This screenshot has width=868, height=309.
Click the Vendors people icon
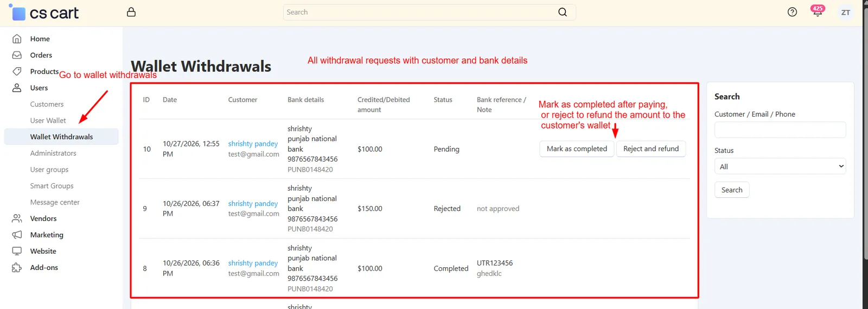pos(17,218)
